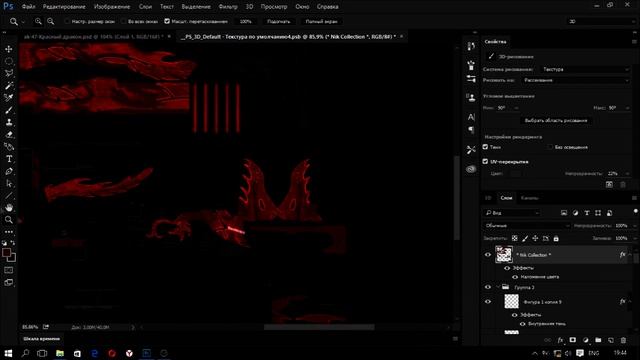Select the Polygonal Lasso tool
This screenshot has width=640, height=360.
[x=9, y=73]
